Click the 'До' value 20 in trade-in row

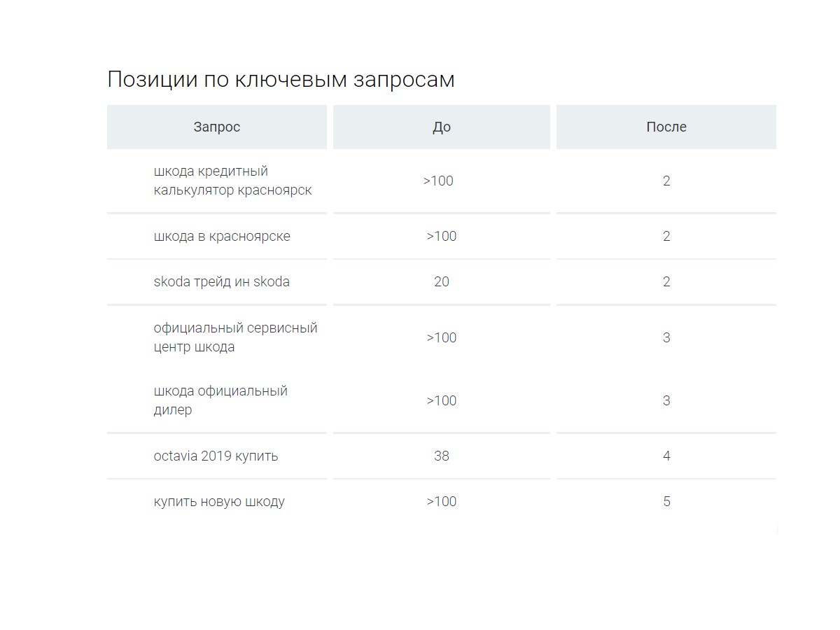click(442, 281)
